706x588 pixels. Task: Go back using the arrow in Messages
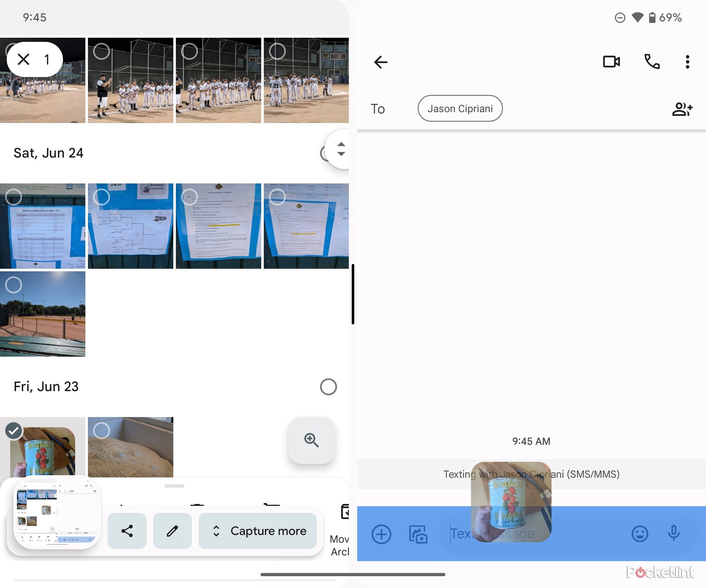pyautogui.click(x=380, y=61)
